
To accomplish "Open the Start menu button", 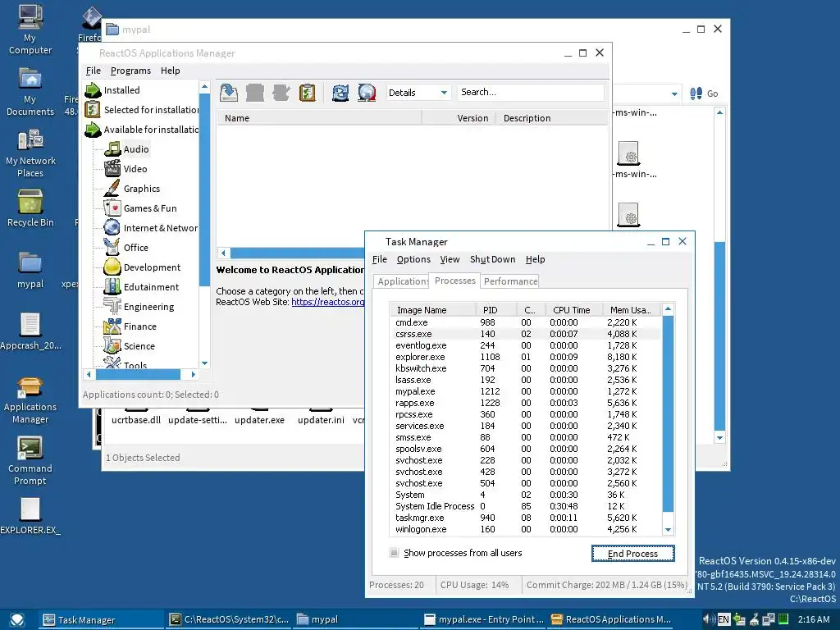I will (x=17, y=619).
